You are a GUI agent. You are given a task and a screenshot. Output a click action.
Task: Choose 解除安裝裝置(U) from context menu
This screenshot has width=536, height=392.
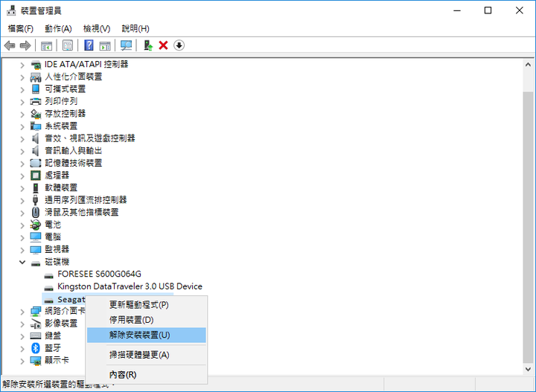point(147,335)
